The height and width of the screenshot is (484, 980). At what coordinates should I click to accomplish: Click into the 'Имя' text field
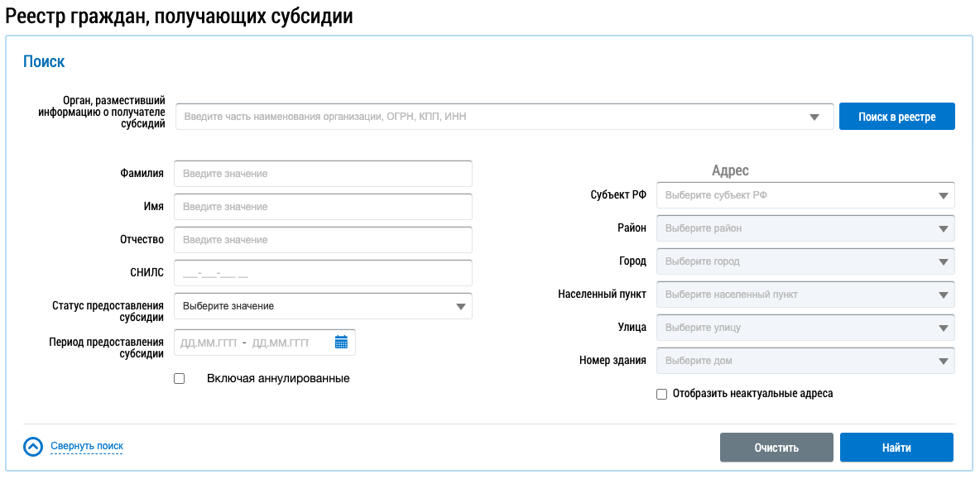(323, 207)
